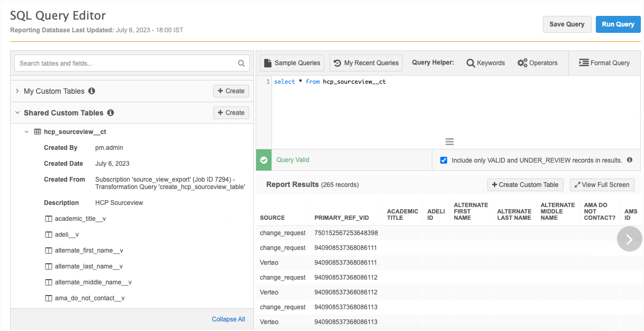Screen dimensions: 644x331
Task: Click the search magnifier icon
Action: coord(241,64)
